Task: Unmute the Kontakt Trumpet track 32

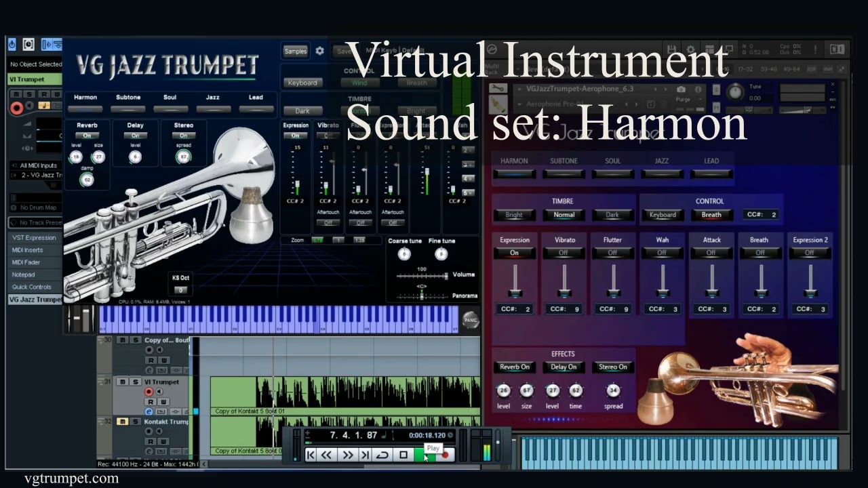Action: pyautogui.click(x=123, y=422)
